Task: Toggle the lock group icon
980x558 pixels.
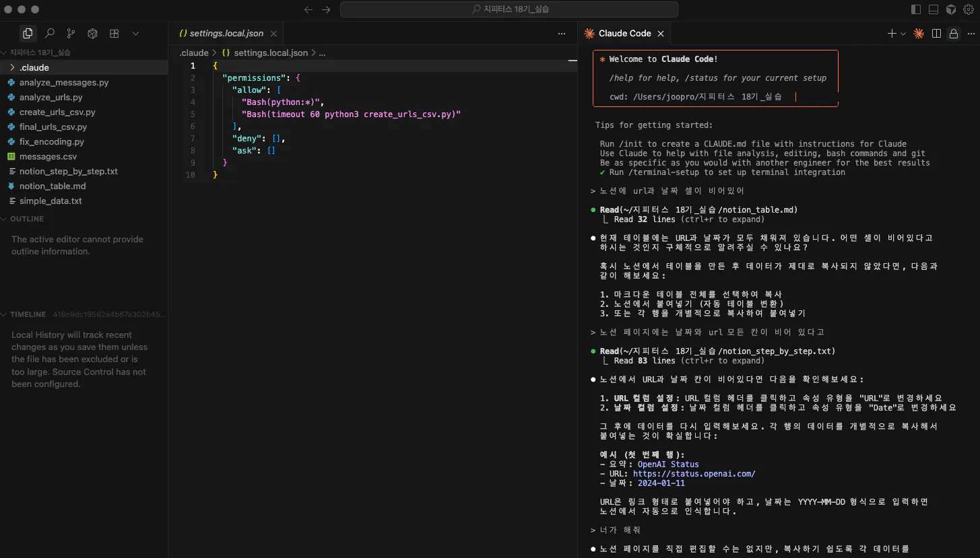Action: [953, 33]
